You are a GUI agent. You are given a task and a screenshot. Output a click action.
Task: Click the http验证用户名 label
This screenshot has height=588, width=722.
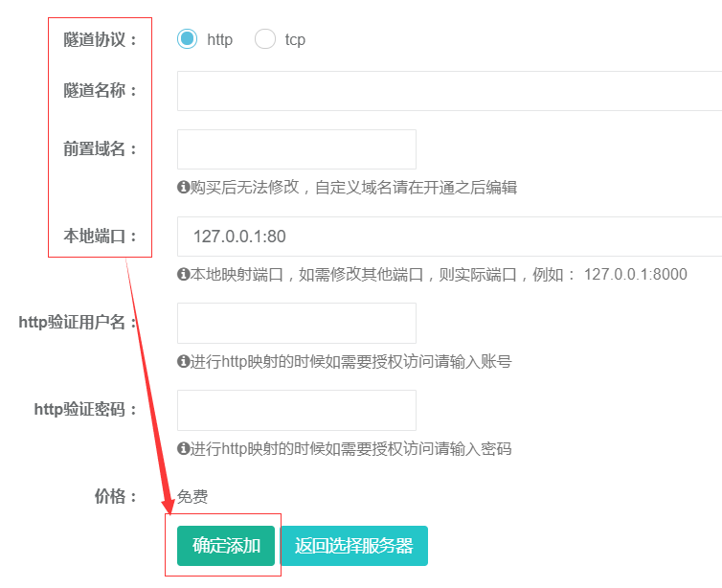pyautogui.click(x=78, y=323)
